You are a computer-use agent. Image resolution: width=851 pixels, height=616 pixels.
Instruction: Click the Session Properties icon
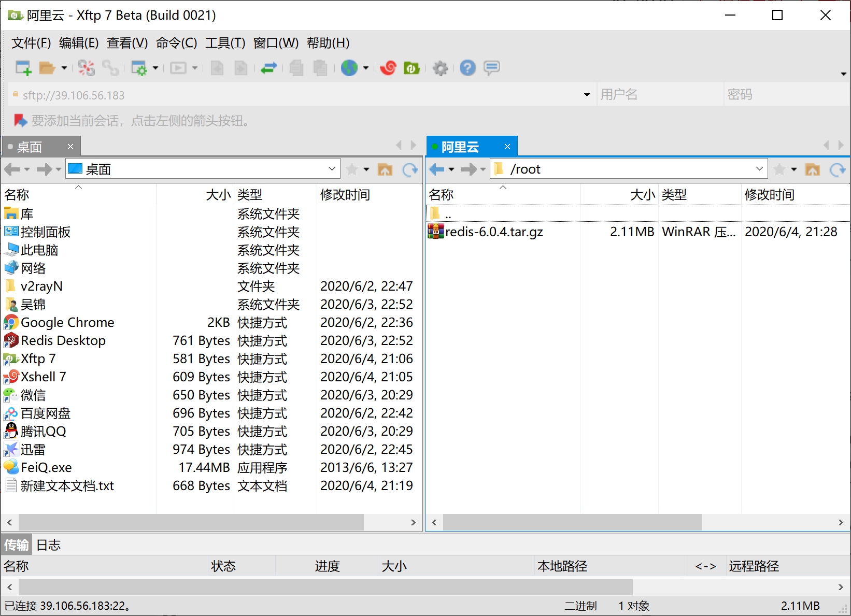139,68
